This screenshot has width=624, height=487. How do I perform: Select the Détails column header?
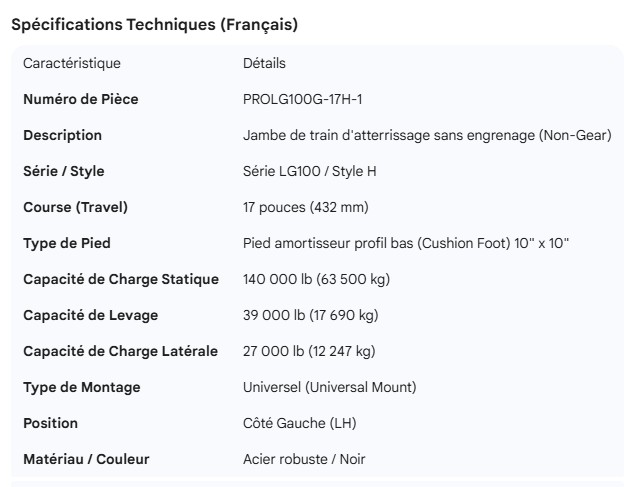coord(264,63)
